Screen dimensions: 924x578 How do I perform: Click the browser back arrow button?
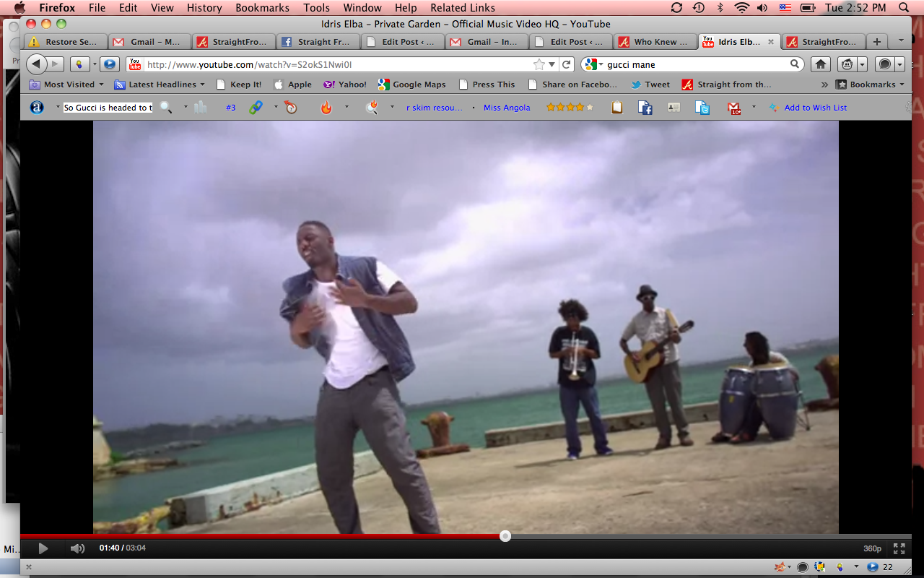click(x=37, y=64)
